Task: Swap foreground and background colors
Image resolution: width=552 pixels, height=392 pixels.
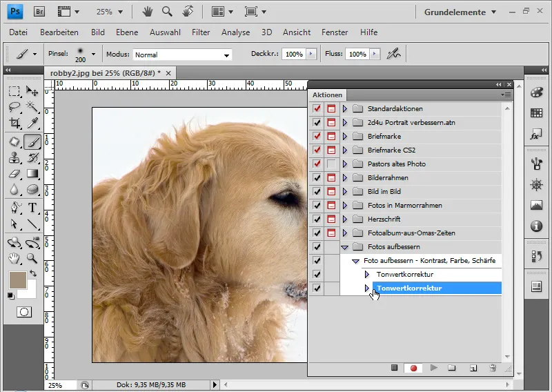Action: pyautogui.click(x=33, y=273)
